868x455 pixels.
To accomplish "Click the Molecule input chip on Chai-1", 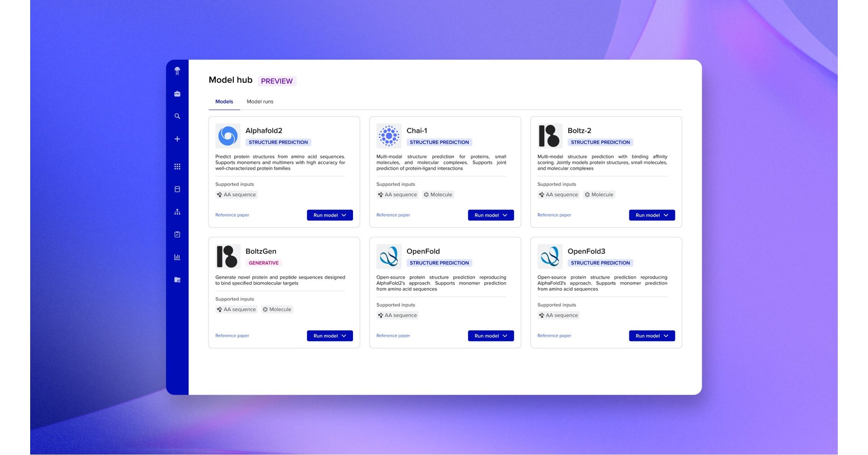I will pos(438,195).
